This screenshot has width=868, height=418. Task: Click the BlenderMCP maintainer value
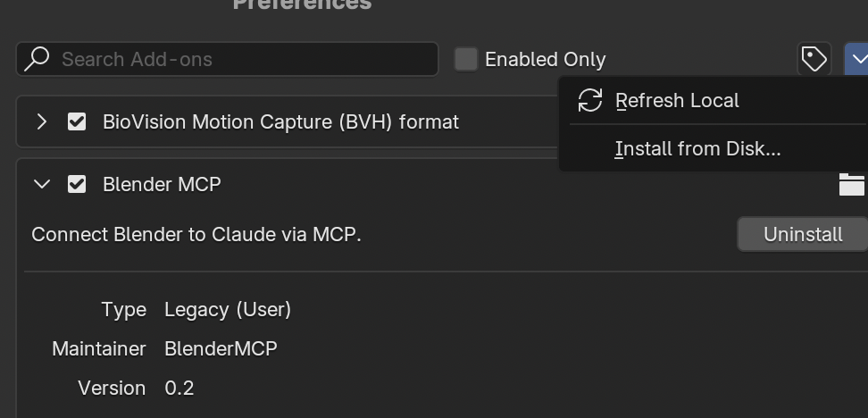[221, 349]
